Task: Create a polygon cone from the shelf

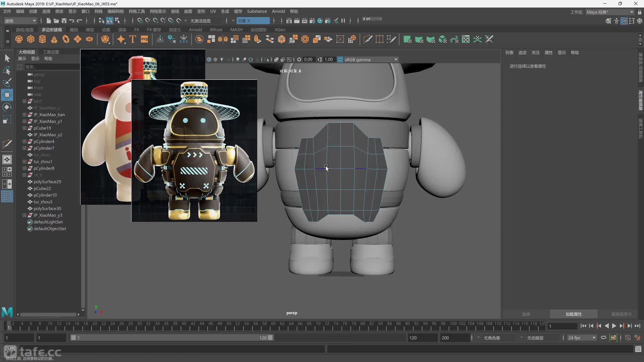Action: pyautogui.click(x=54, y=39)
